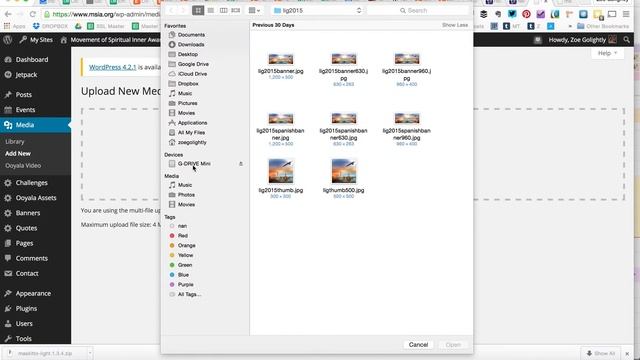This screenshot has height=360, width=640.
Task: Cancel the file dialog
Action: click(x=418, y=345)
